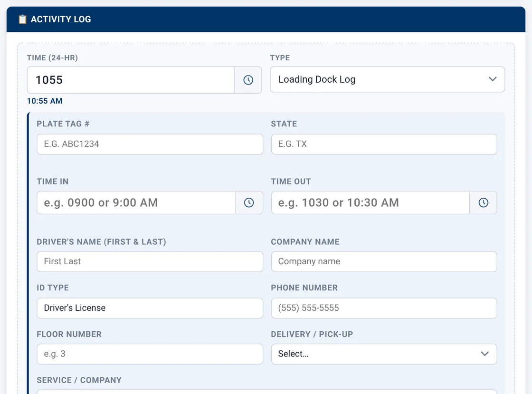The height and width of the screenshot is (394, 532).
Task: Select the Floor Number input field
Action: coord(150,354)
